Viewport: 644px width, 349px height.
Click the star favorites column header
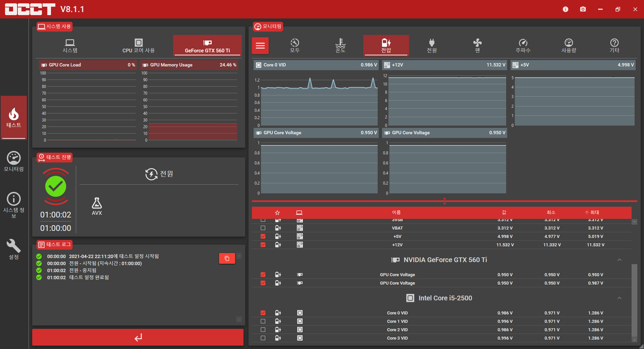coord(277,212)
